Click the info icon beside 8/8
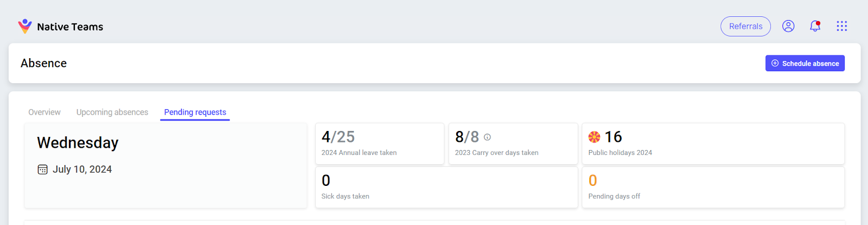 click(x=487, y=137)
